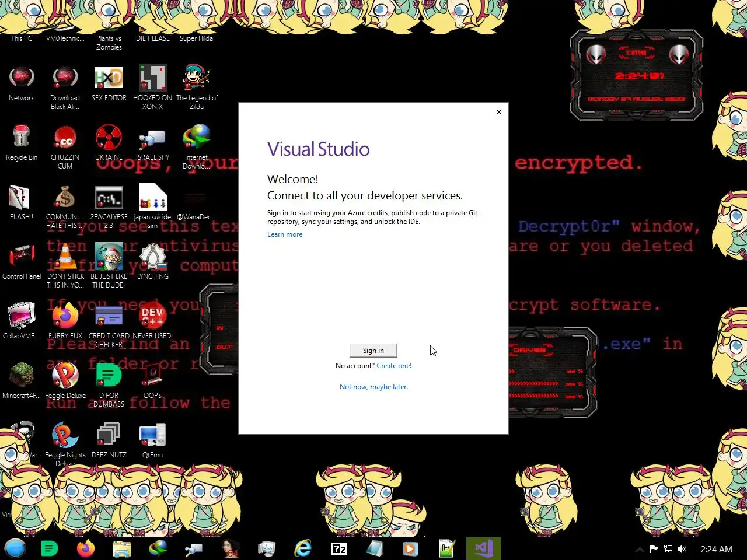Click the red alien clock gadget
Image resolution: width=747 pixels, height=560 pixels.
pos(637,75)
